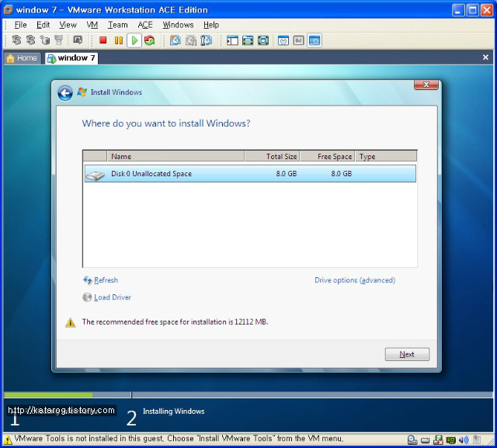Select the window 7 tab
The width and height of the screenshot is (497, 448).
(71, 58)
